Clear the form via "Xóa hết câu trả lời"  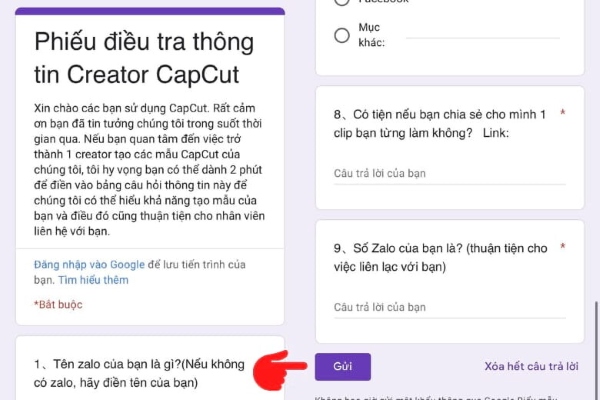pyautogui.click(x=531, y=367)
